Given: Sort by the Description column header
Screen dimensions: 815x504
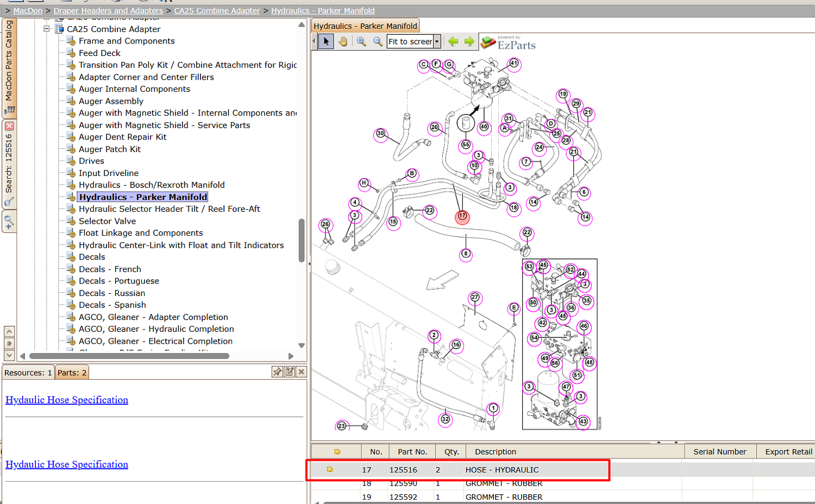Looking at the screenshot, I should pos(574,451).
